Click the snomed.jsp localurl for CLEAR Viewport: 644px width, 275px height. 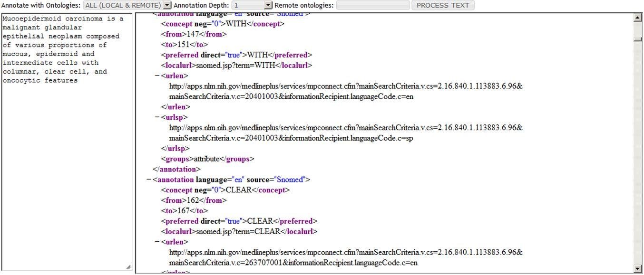pyautogui.click(x=237, y=231)
